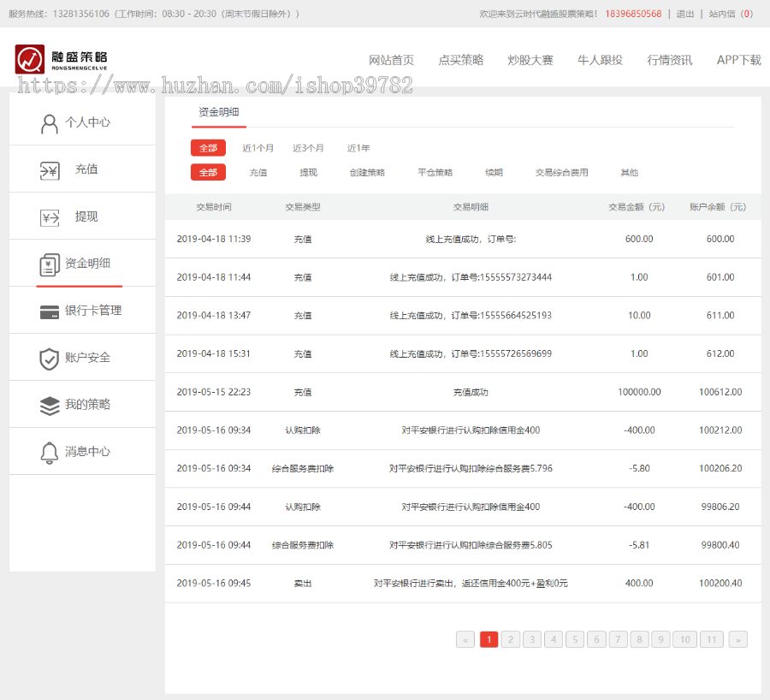
Task: Click the 账户安全 shield icon
Action: point(49,359)
